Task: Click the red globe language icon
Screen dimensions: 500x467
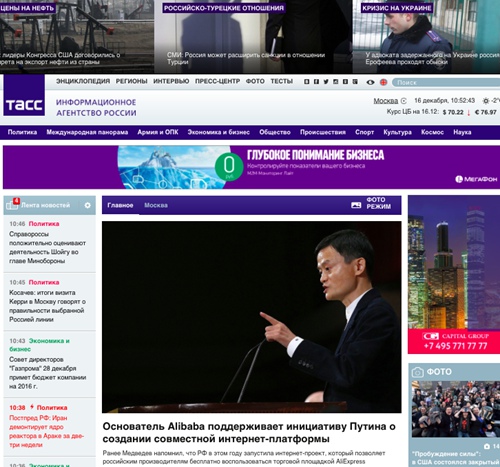Action: pos(384,82)
